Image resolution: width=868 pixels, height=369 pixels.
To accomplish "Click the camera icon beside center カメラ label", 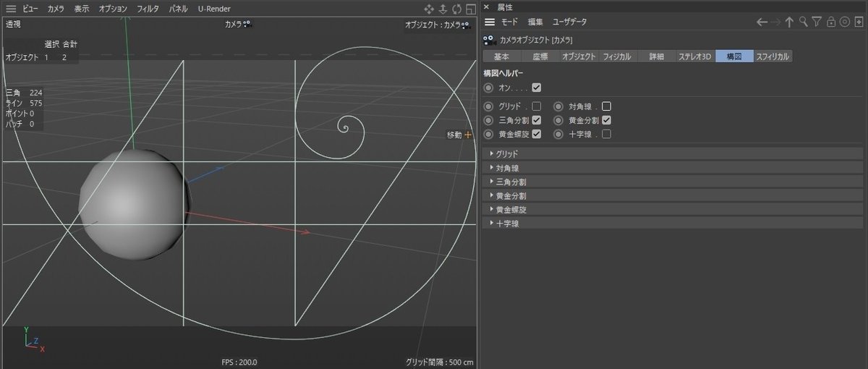I will pyautogui.click(x=247, y=23).
